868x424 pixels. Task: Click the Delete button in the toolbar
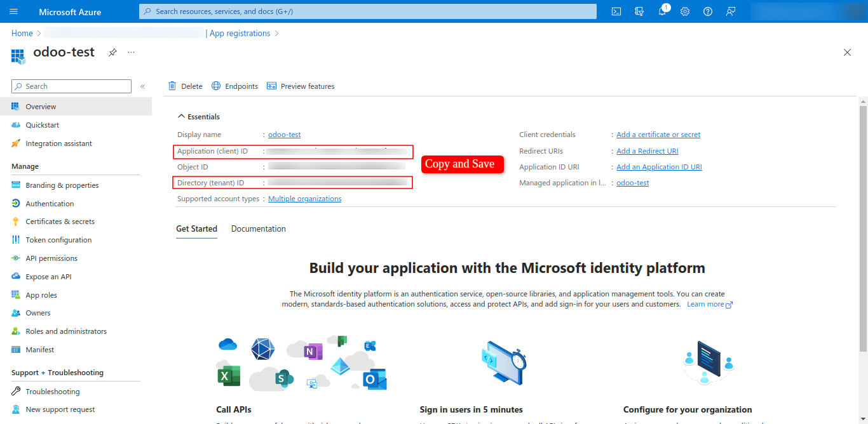click(185, 86)
